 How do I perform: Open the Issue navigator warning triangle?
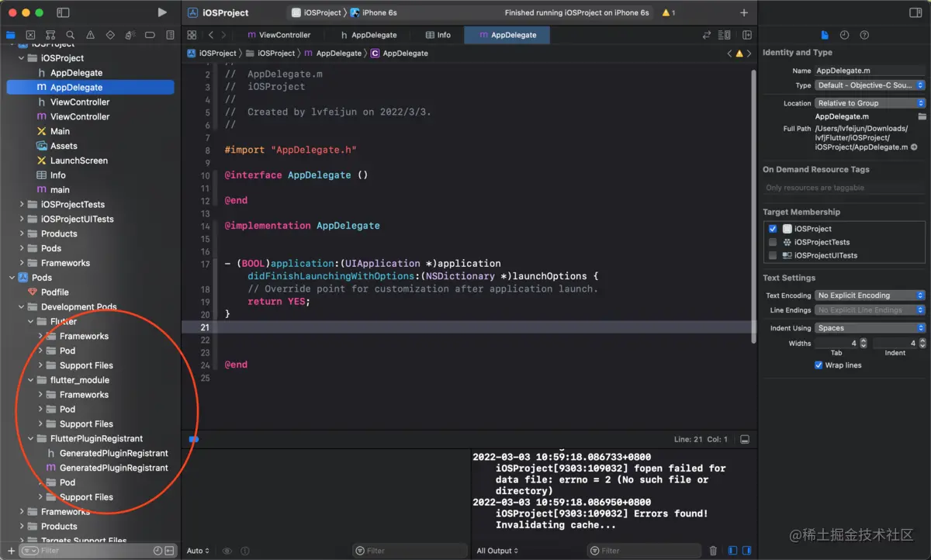90,35
